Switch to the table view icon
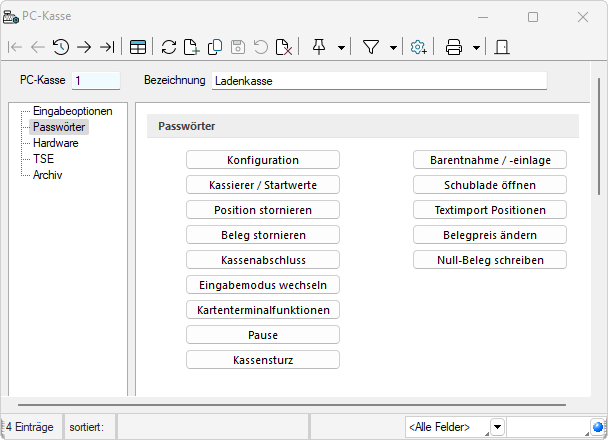This screenshot has width=608, height=440. tap(138, 47)
